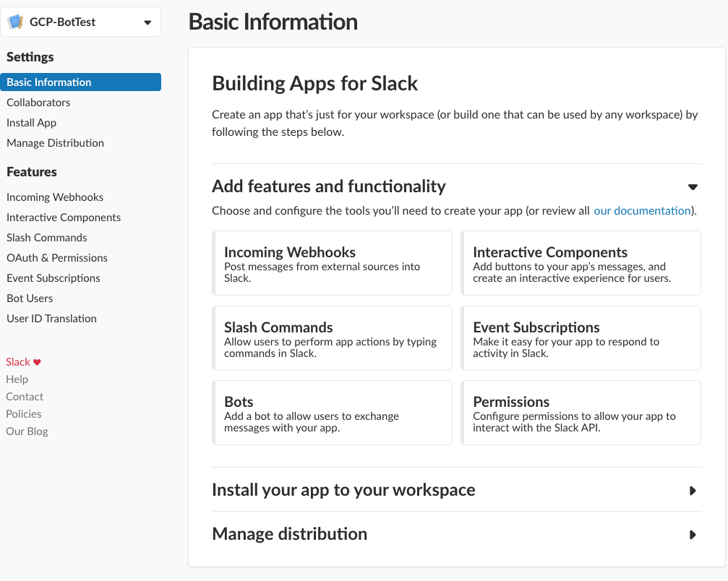Screen dimensions: 728x581
Task: Click the Settings sidebar heading
Action: [30, 57]
